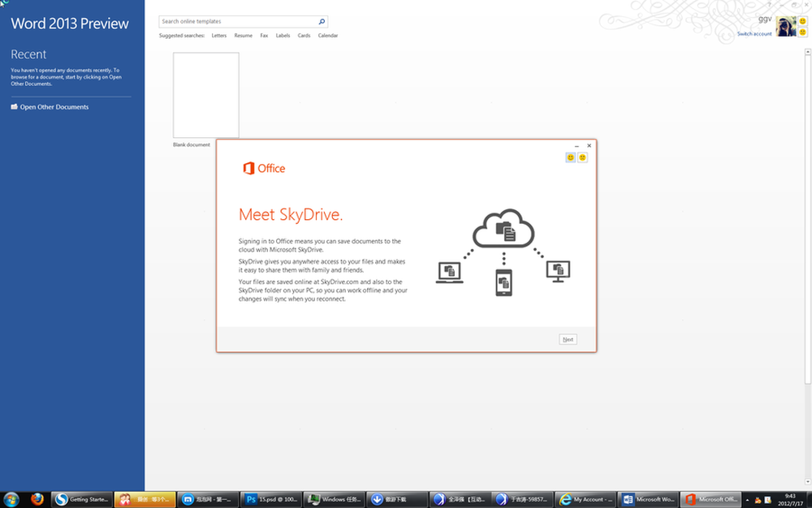Viewport: 812px width, 508px height.
Task: Click the smiley face in SkyDrive dialog
Action: 570,157
